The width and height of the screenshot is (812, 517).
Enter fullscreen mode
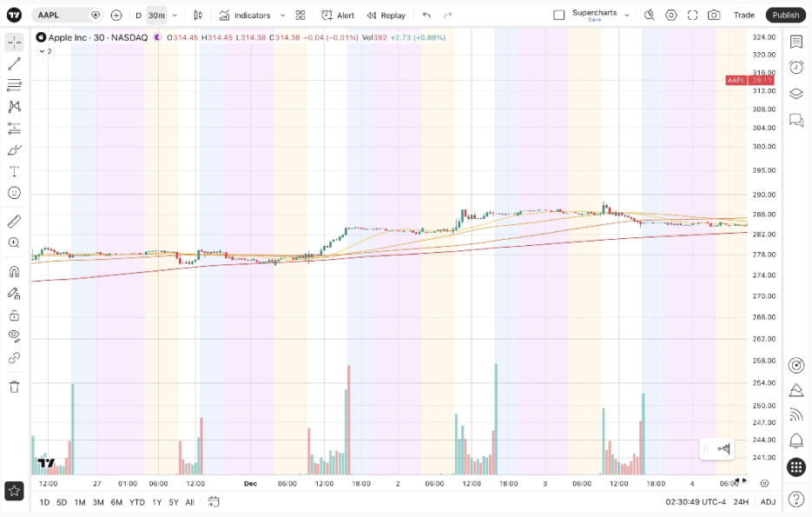pyautogui.click(x=692, y=15)
